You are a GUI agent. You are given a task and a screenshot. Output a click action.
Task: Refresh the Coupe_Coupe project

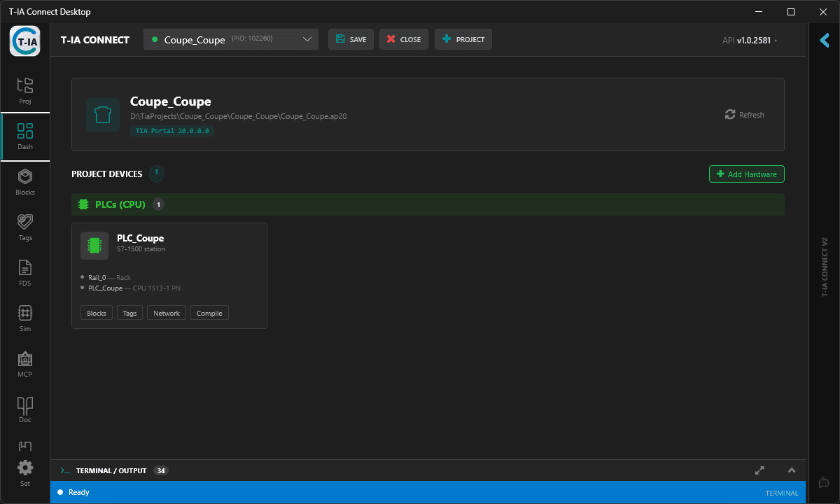click(743, 114)
